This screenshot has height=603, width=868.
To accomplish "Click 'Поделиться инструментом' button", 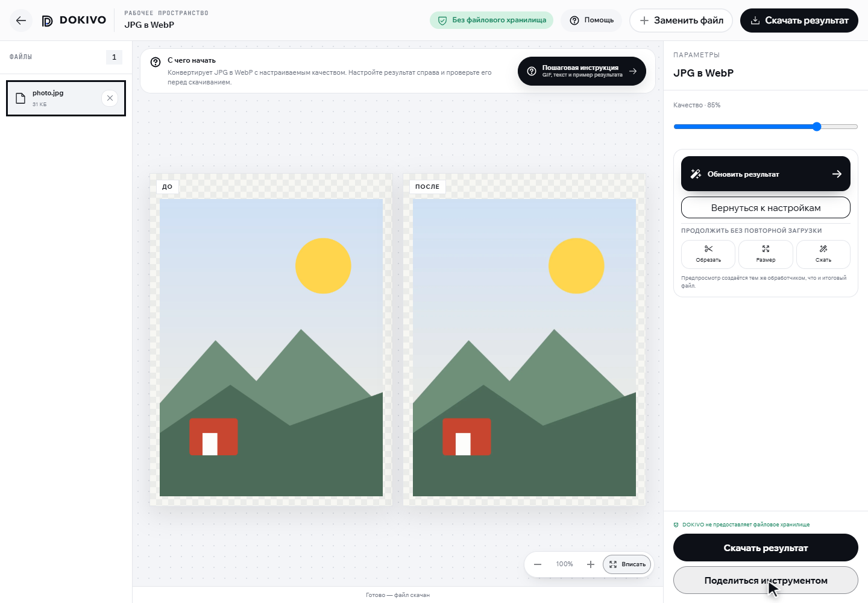I will [766, 580].
